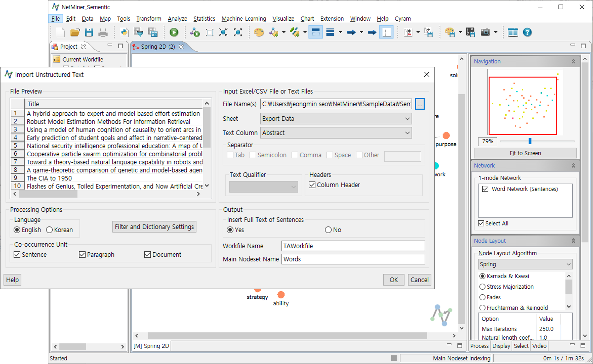Open the camera snapshot dropdown arrow
The width and height of the screenshot is (593, 364).
(496, 32)
